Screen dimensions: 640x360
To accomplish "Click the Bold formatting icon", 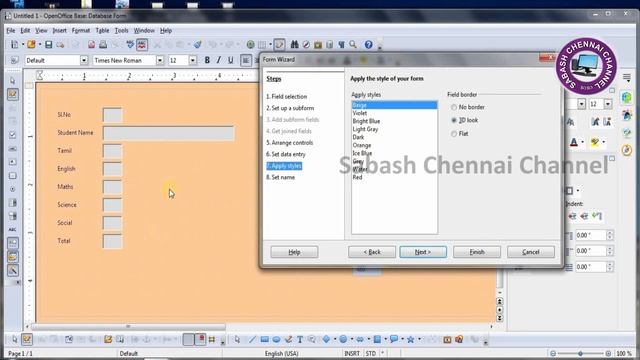I will (207, 60).
